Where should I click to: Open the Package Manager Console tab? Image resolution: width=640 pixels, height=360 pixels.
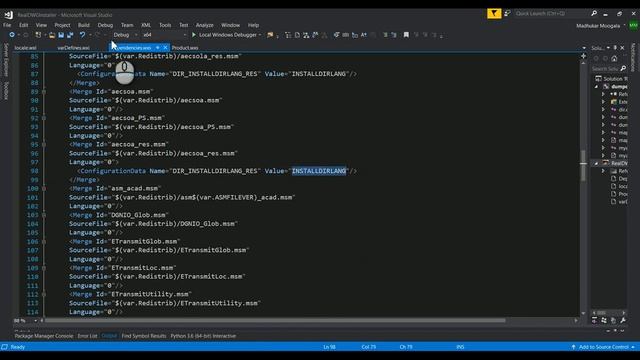(44, 336)
